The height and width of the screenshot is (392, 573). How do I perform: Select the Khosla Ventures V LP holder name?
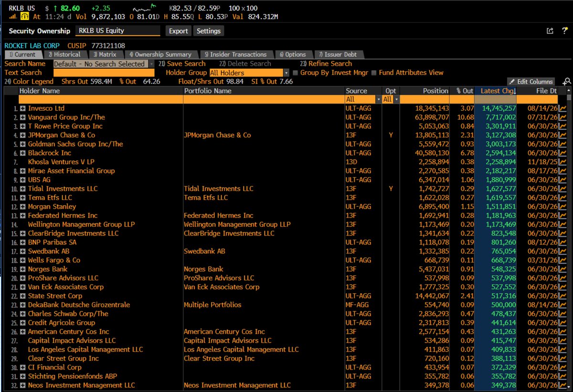(x=61, y=162)
